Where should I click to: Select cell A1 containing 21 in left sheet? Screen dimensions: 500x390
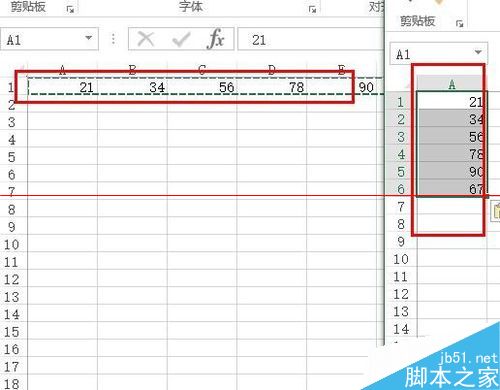[x=62, y=87]
